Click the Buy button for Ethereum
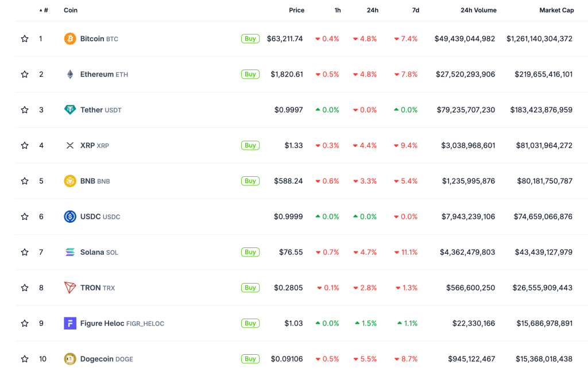Screen dimensions: 588x376 pos(250,74)
